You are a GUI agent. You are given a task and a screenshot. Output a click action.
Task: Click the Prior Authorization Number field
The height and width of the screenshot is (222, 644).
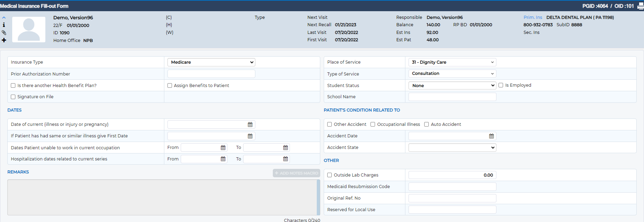pos(211,74)
